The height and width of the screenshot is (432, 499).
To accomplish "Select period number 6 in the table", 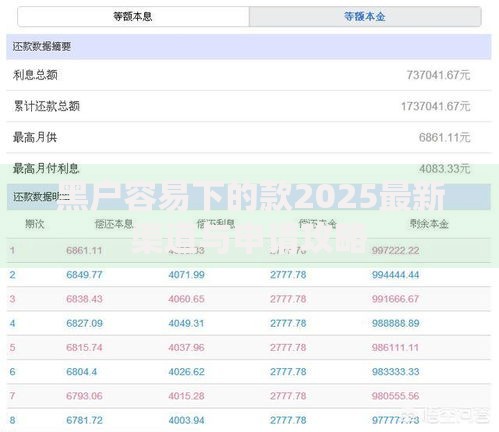I will click(12, 372).
